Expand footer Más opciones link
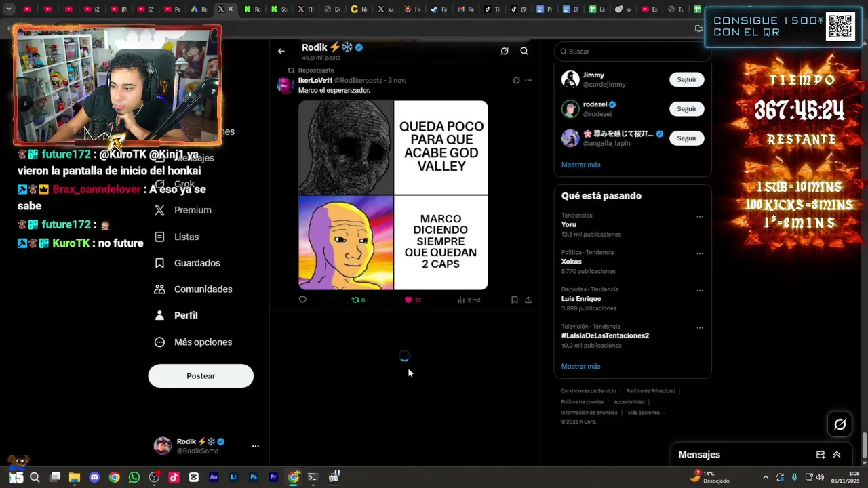This screenshot has height=488, width=868. [x=646, y=413]
